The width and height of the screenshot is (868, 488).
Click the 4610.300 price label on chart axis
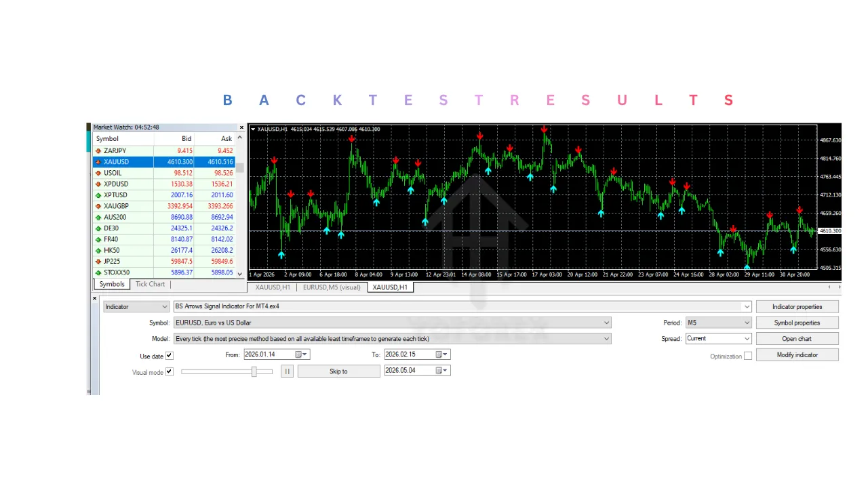point(830,231)
